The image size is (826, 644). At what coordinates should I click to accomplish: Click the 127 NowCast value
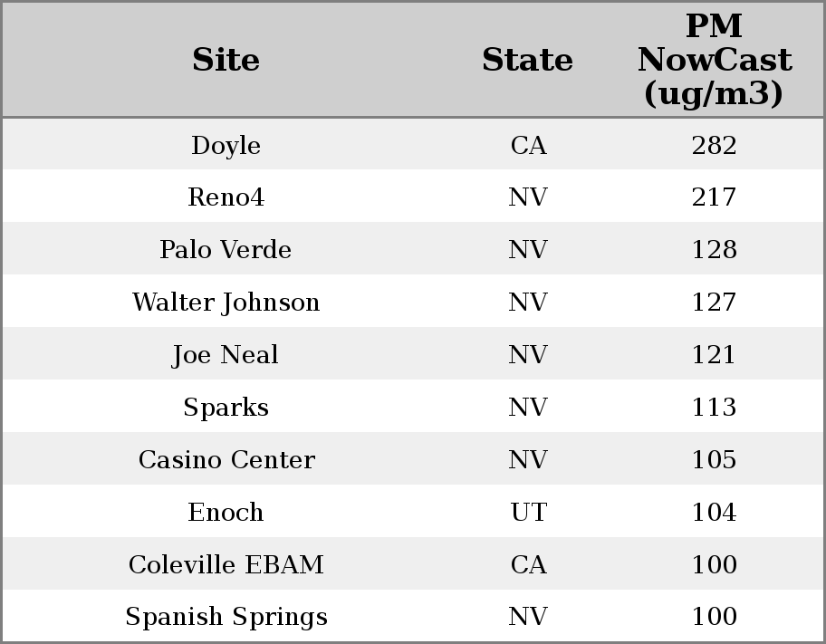coord(714,303)
